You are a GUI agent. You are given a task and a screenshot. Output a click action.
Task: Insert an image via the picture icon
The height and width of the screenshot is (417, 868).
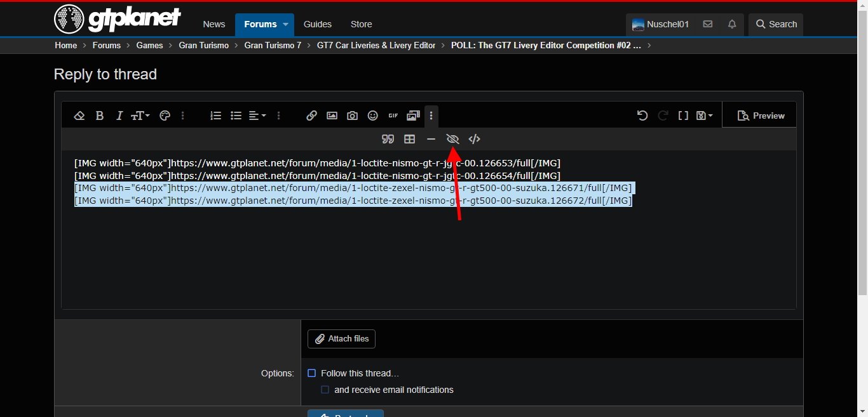tap(332, 116)
